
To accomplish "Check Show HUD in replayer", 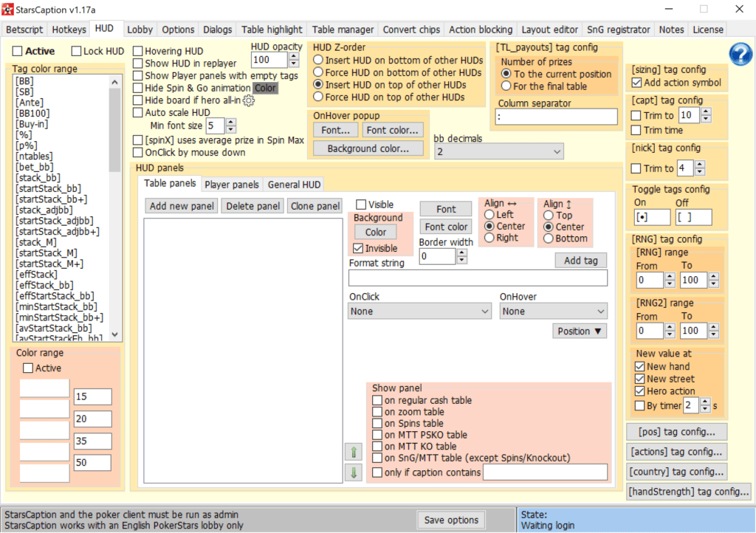I will [138, 63].
